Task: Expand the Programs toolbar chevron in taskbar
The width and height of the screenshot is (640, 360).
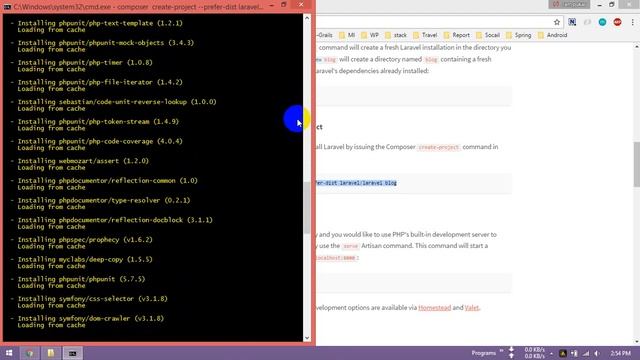Action: [501, 351]
